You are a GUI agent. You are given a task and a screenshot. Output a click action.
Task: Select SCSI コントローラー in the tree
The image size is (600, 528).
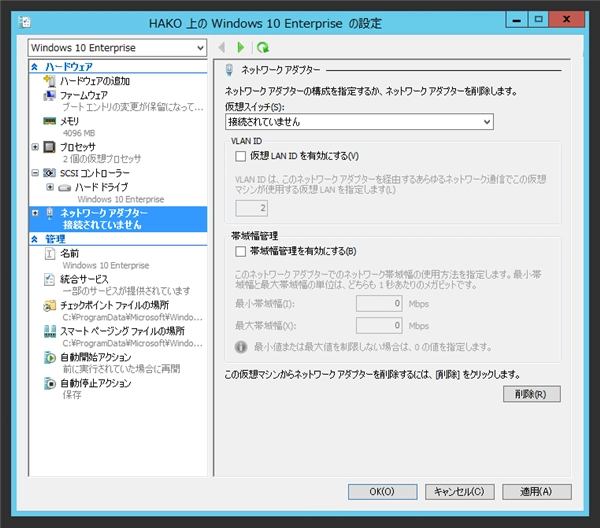tap(95, 173)
